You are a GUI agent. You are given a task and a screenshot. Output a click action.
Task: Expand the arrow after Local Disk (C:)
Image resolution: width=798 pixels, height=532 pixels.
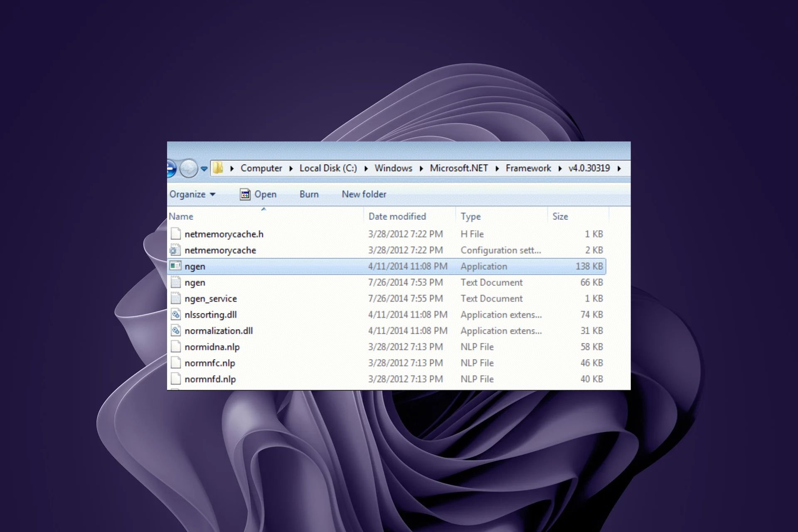pos(366,168)
